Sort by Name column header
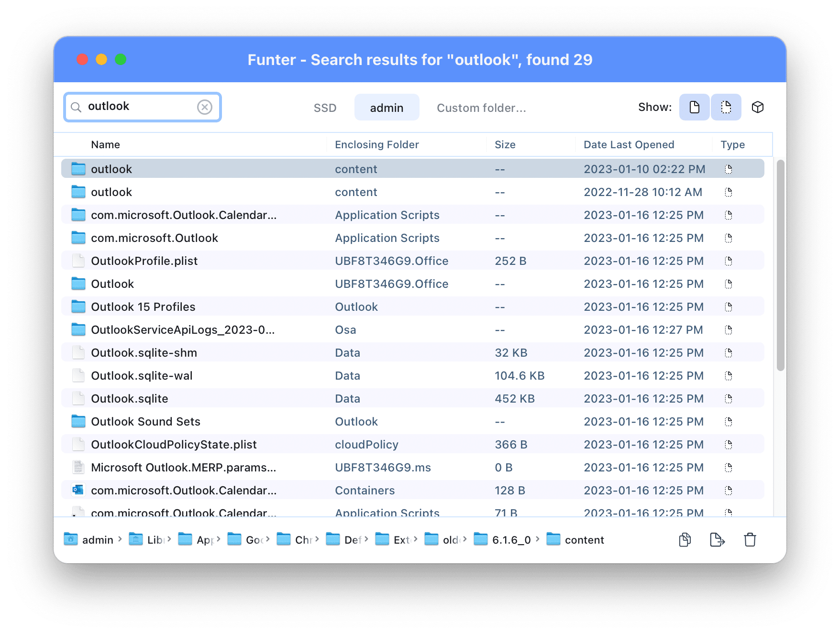Viewport: 840px width, 634px height. click(x=105, y=145)
